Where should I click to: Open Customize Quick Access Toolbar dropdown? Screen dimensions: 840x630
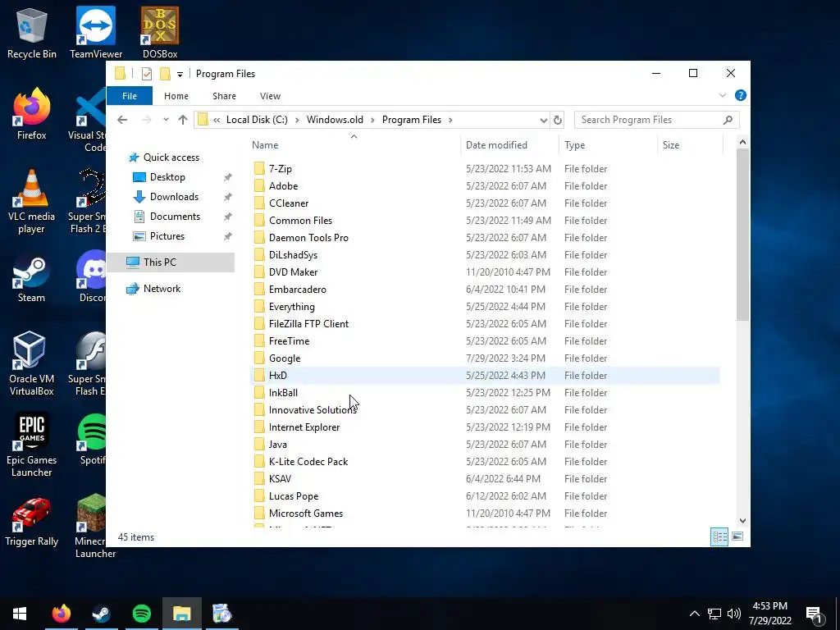coord(180,74)
